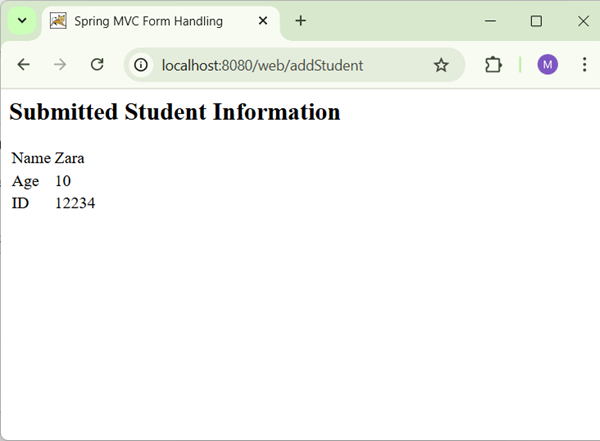Screen dimensions: 600x441
Task: Open a new browser tab
Action: (301, 21)
